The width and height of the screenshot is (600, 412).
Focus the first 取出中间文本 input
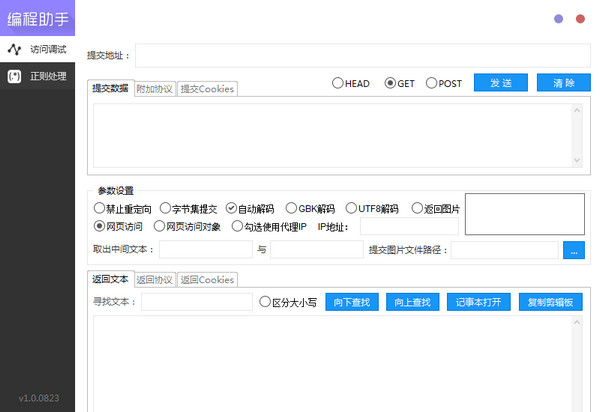[206, 249]
